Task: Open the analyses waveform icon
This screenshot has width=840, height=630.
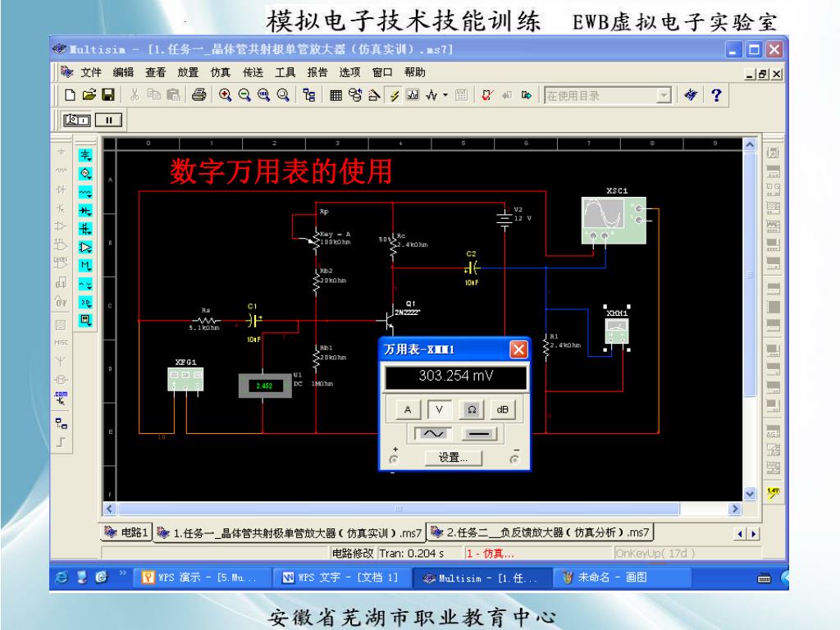Action: coord(431,95)
